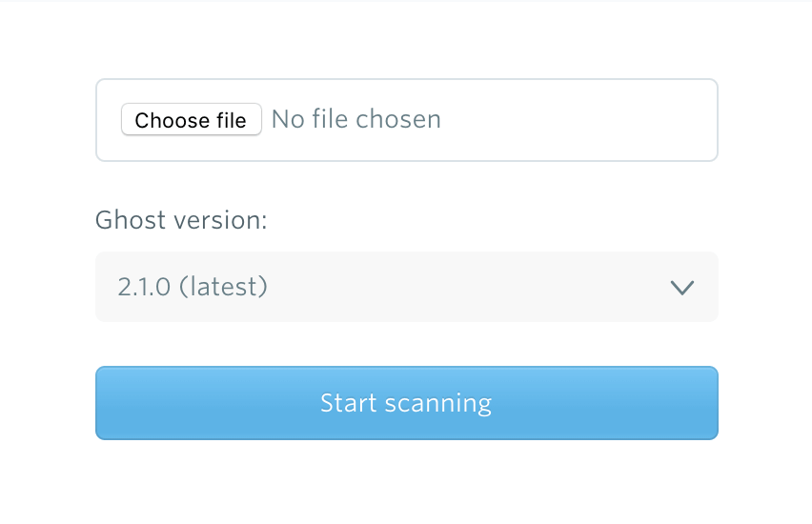Click the blue scan submit button
This screenshot has width=812, height=524.
click(406, 403)
